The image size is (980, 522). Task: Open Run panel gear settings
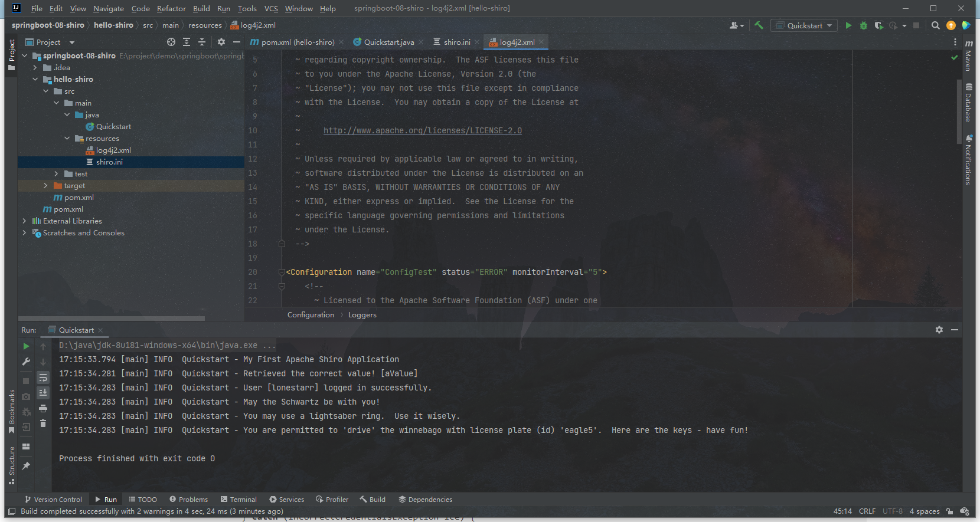coord(939,330)
